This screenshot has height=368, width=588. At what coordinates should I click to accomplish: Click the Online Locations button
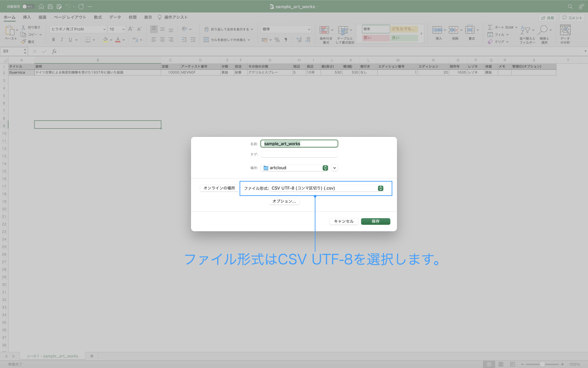pyautogui.click(x=219, y=188)
